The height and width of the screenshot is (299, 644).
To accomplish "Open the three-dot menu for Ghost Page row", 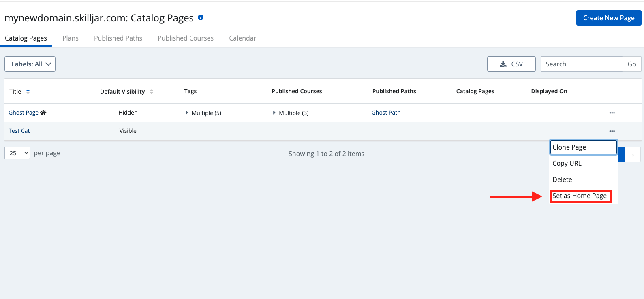I will point(612,113).
